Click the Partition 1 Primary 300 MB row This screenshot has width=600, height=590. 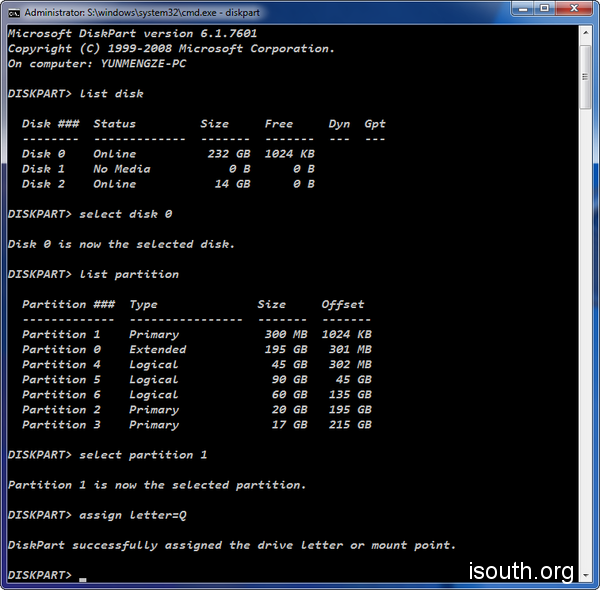(196, 334)
